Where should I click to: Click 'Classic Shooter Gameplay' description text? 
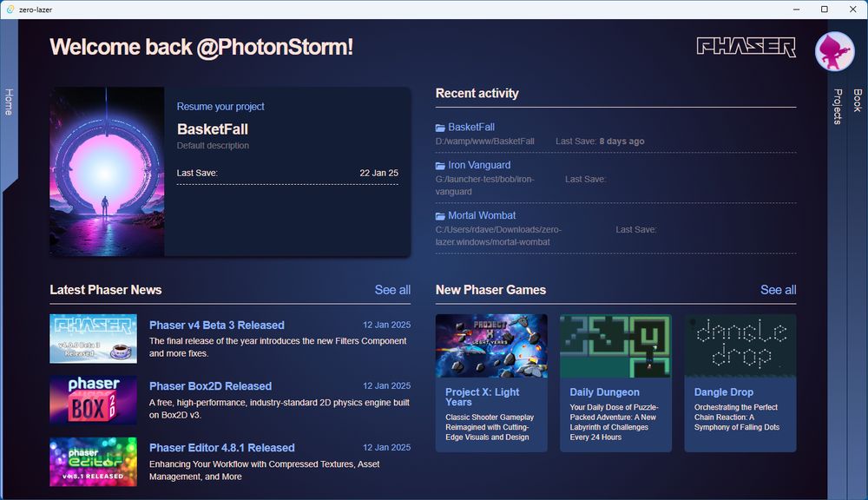[490, 427]
